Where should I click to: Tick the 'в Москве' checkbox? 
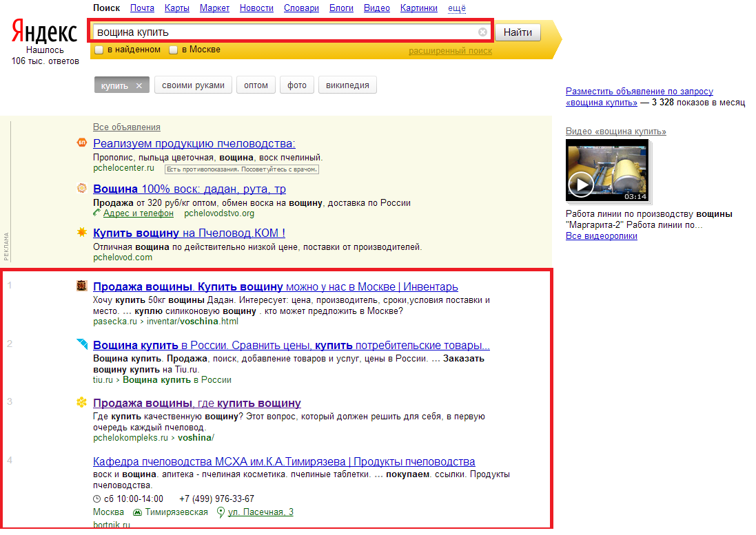(x=174, y=50)
